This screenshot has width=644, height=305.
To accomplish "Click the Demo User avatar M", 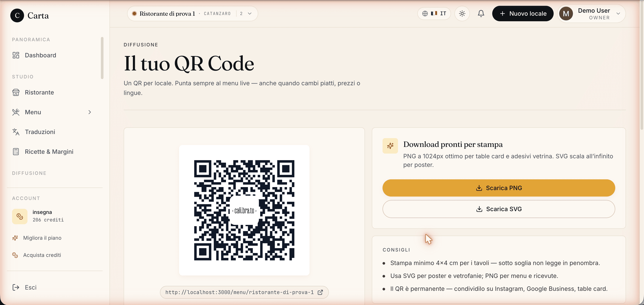I will point(566,14).
